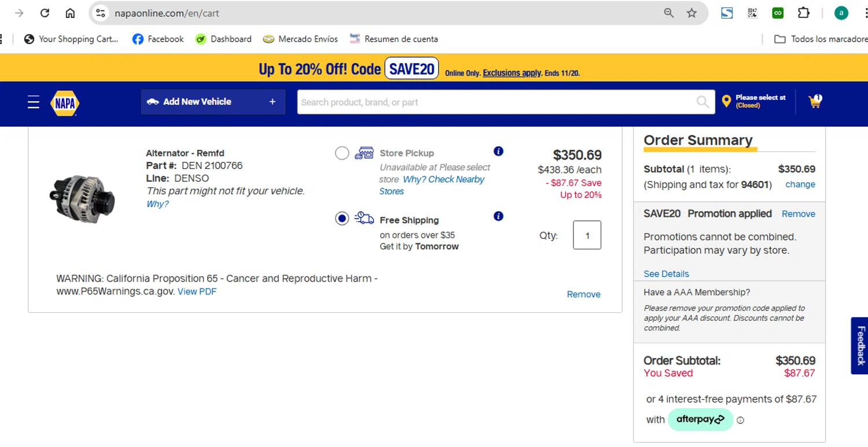Click '- $87.67 Save' discount text

pos(573,183)
